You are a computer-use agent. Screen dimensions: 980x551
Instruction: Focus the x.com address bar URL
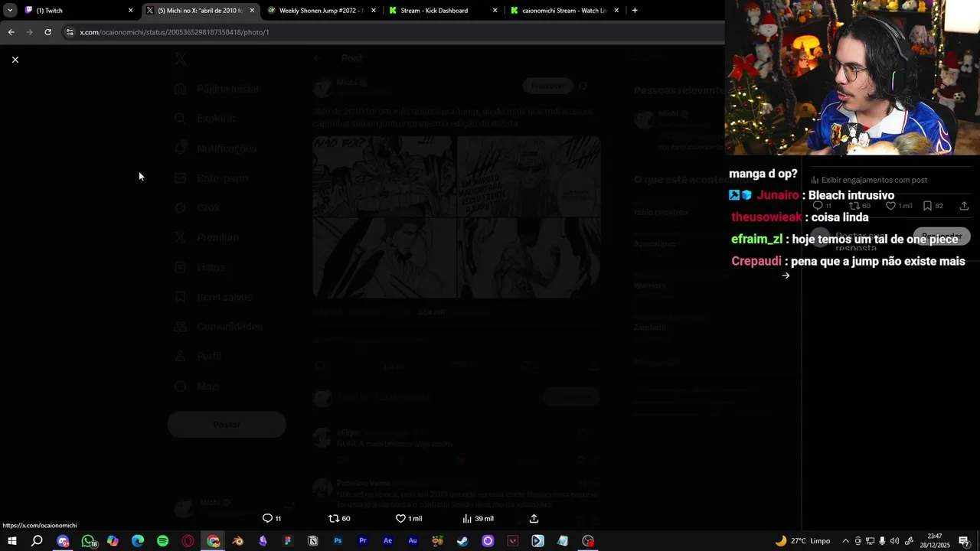pos(175,32)
